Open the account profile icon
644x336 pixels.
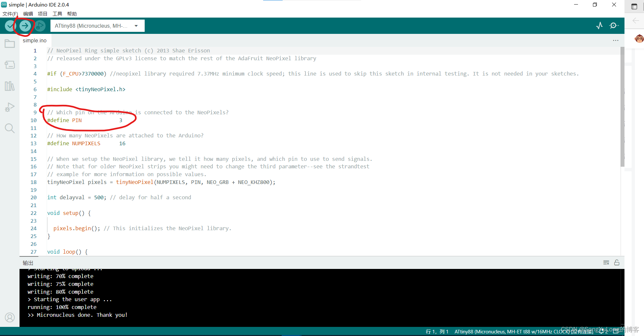pos(10,317)
